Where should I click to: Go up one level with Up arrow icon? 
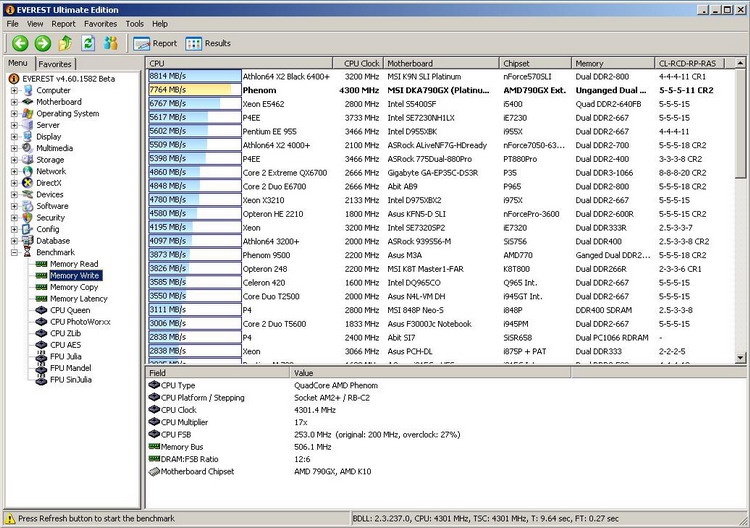point(65,44)
